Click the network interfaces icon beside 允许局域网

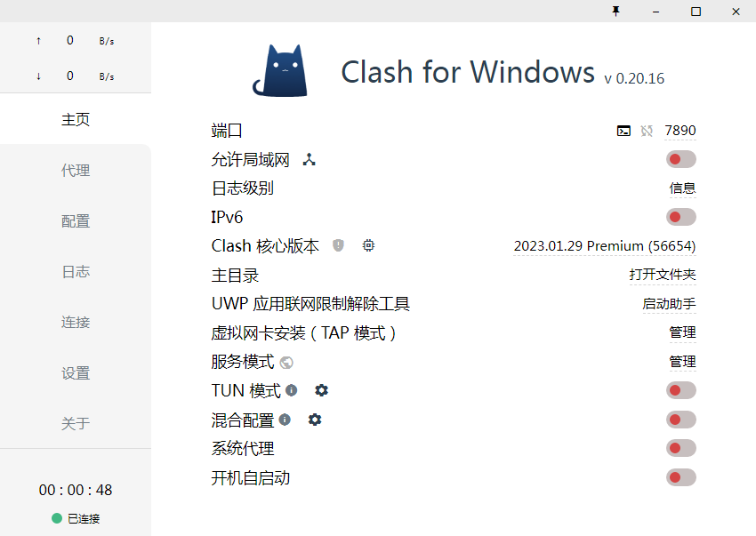309,159
